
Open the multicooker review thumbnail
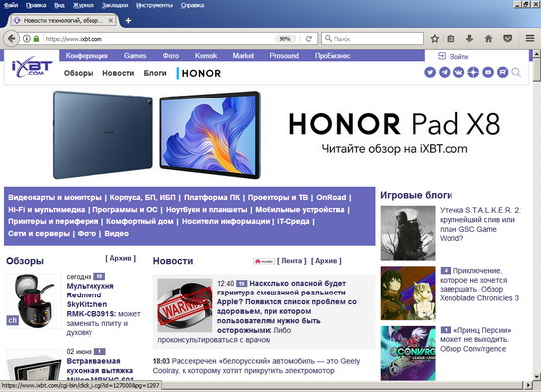pyautogui.click(x=34, y=300)
